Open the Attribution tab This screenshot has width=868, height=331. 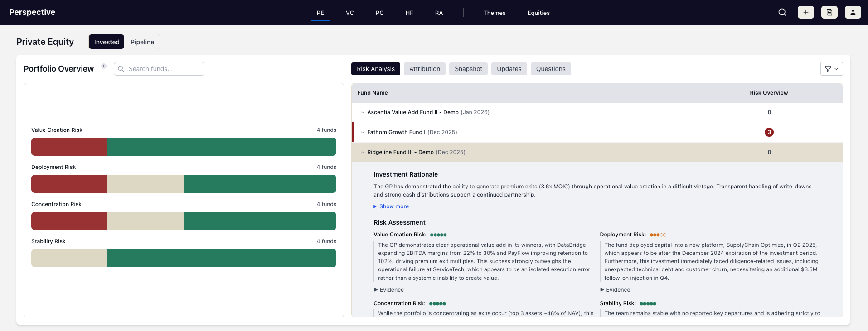[x=424, y=69]
